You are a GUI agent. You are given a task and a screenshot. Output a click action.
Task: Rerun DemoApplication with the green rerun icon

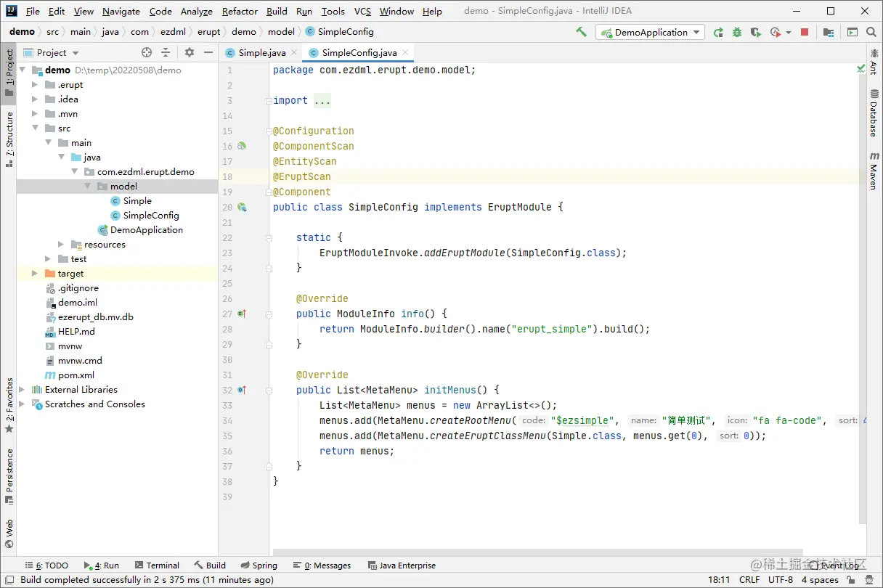tap(718, 32)
